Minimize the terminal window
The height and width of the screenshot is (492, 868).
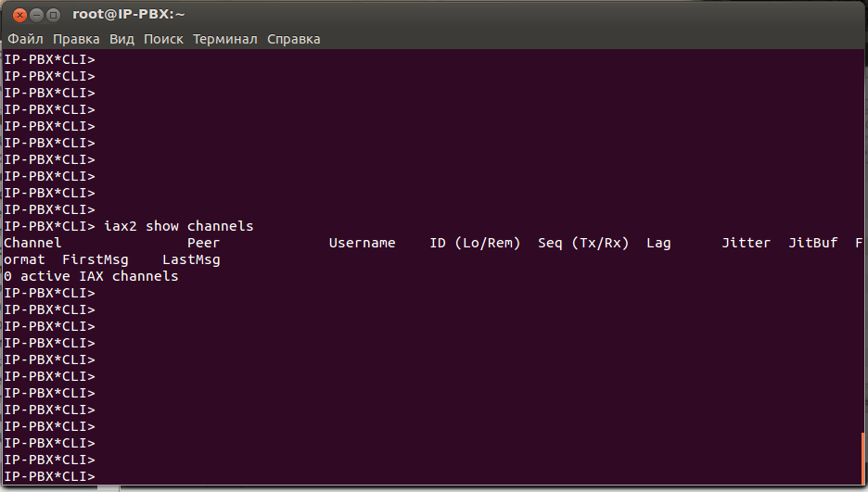pyautogui.click(x=37, y=15)
